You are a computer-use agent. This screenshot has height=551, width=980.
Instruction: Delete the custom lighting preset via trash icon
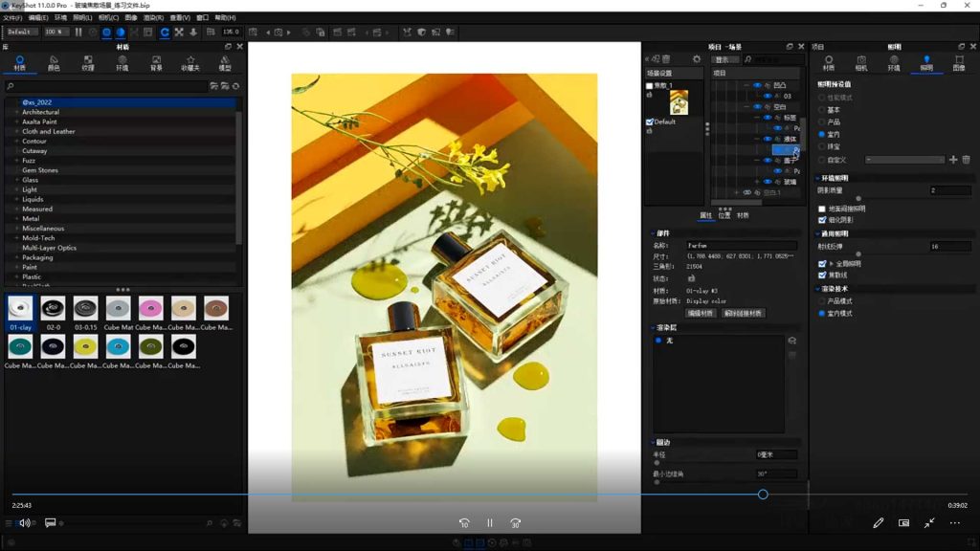point(966,160)
